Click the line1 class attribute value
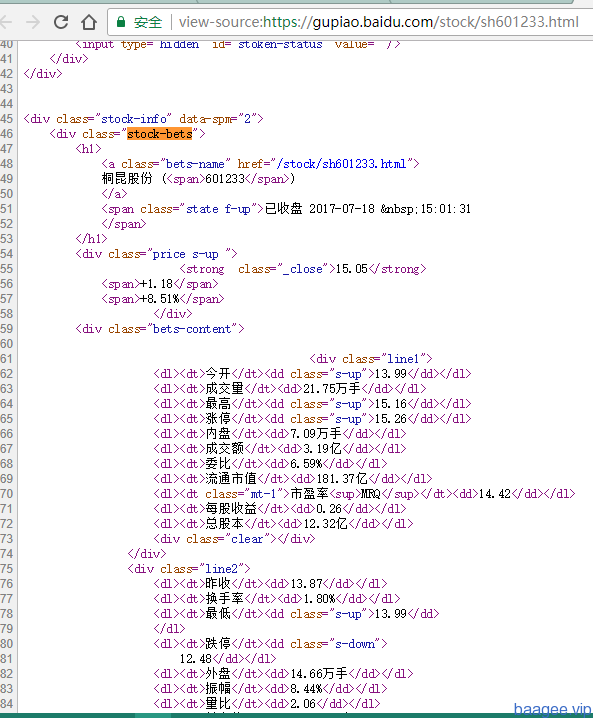 click(403, 359)
